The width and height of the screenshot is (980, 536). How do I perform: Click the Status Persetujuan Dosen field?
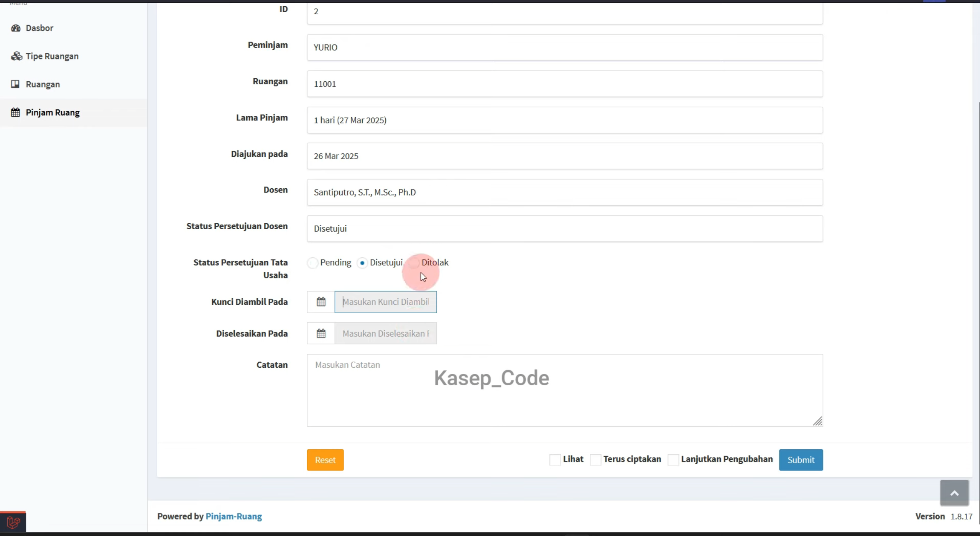coord(565,229)
